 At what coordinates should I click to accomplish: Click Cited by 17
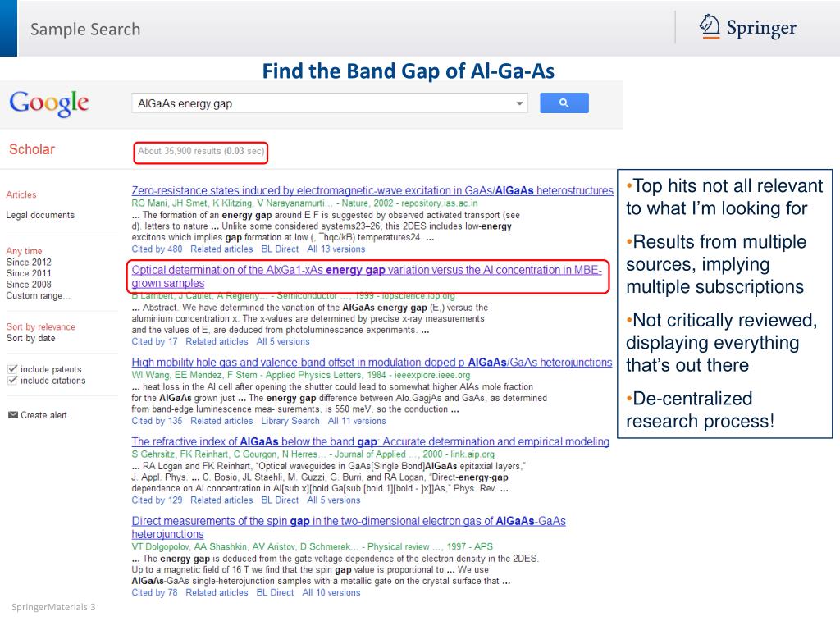click(154, 342)
